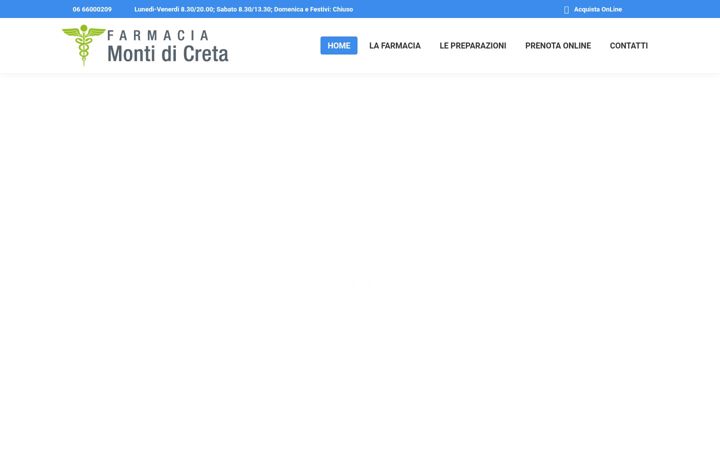This screenshot has width=720, height=450.
Task: Select the HOME menu item
Action: (x=339, y=45)
